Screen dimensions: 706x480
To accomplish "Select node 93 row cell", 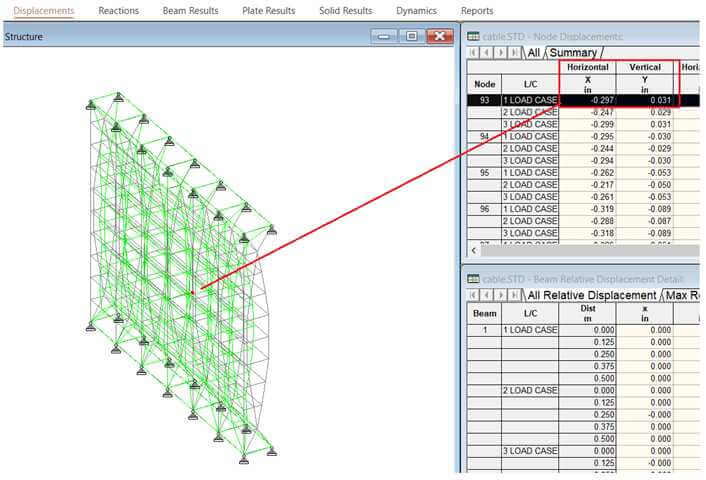I will (484, 100).
